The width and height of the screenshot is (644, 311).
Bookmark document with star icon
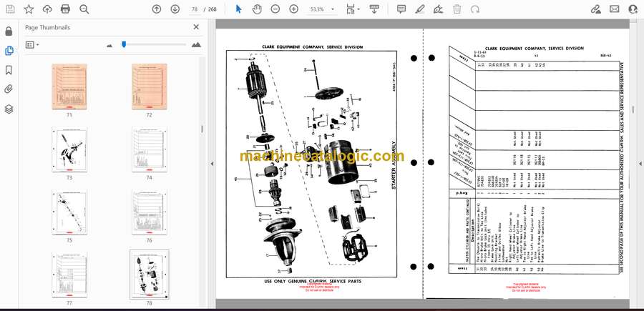pos(29,9)
